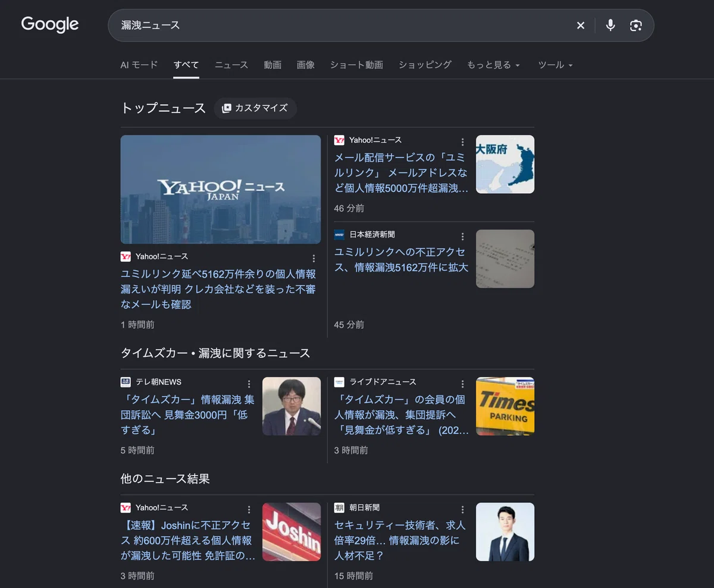Expand the もっと見る dropdown
Screen dimensions: 714x588
(x=493, y=65)
